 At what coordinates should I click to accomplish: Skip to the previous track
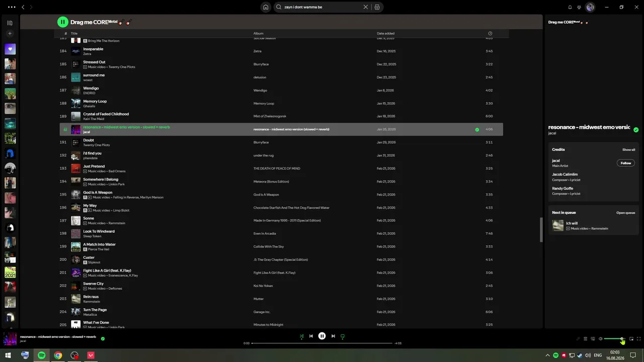pyautogui.click(x=311, y=336)
